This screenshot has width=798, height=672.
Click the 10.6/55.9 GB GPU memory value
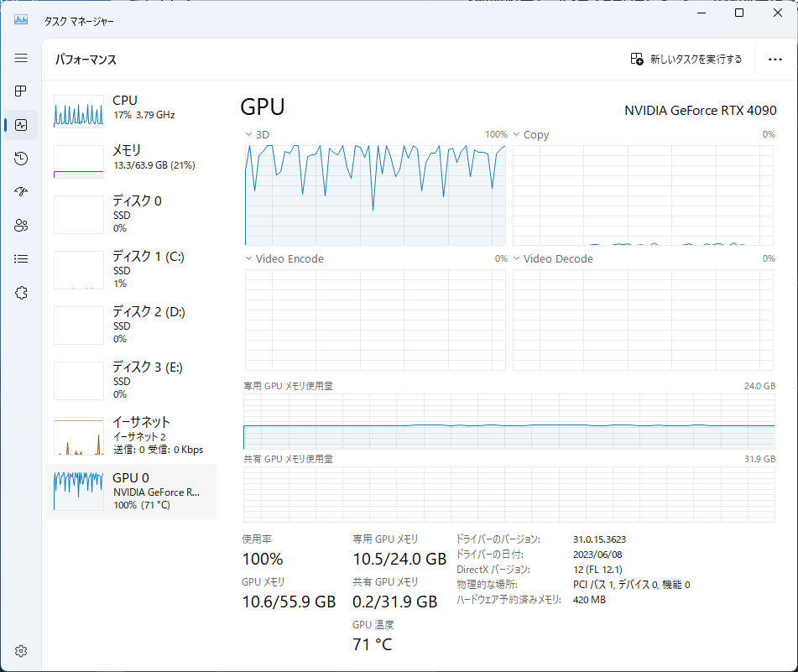tap(289, 602)
